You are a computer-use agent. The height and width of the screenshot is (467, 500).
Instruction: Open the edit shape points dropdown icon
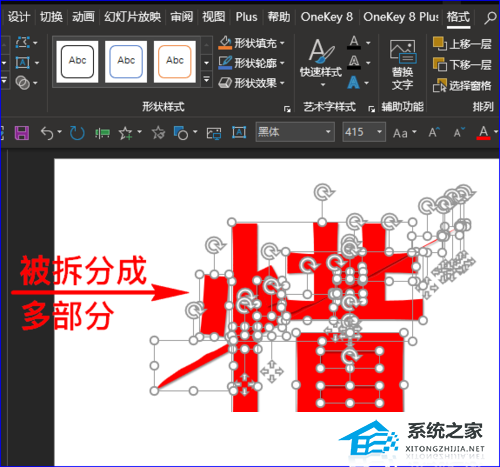pos(26,43)
